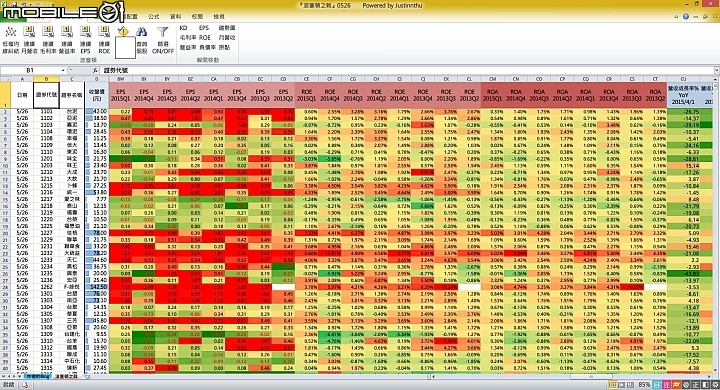Click the 負債率 quick-move button

click(x=208, y=47)
